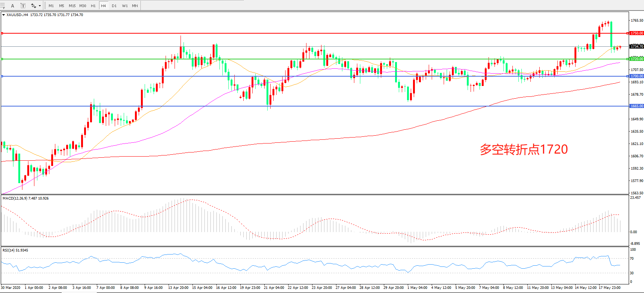Change chart to D1 daily timeframe

[114, 6]
